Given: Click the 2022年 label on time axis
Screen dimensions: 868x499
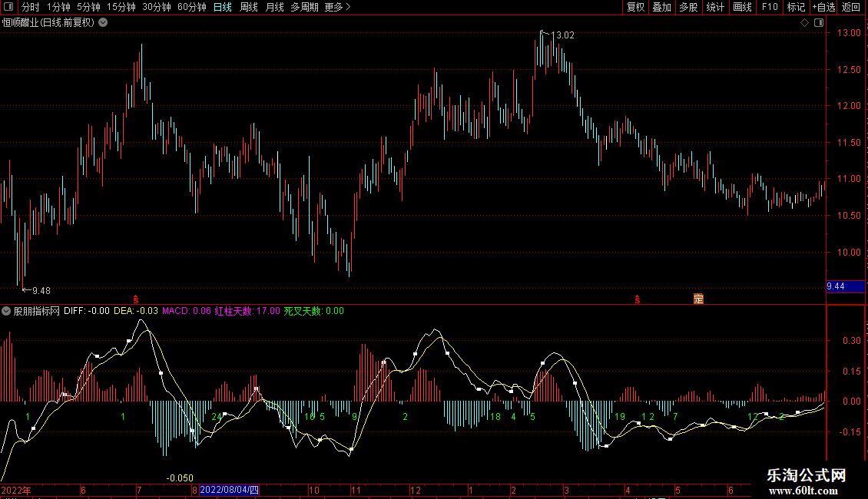Looking at the screenshot, I should pos(16,490).
